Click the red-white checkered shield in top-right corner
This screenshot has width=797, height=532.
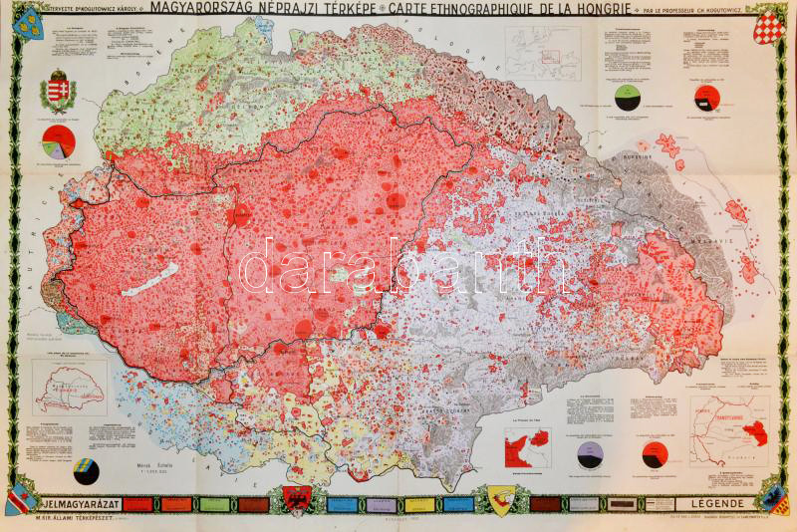click(768, 22)
